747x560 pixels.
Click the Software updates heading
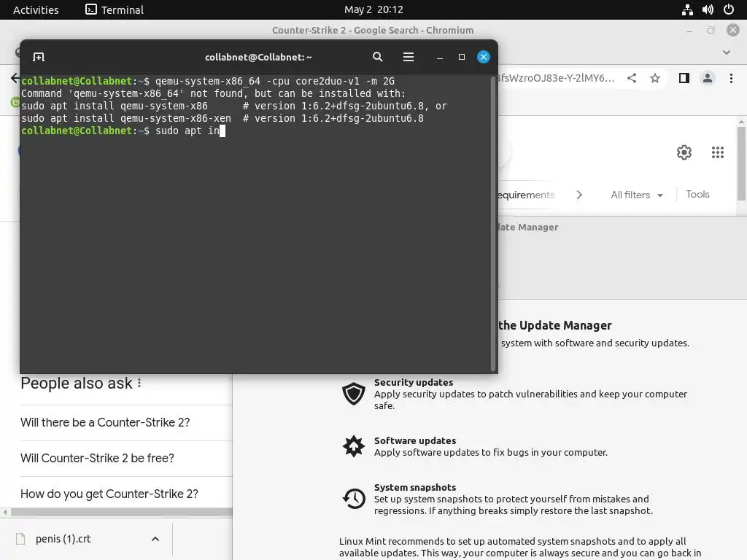(x=415, y=440)
